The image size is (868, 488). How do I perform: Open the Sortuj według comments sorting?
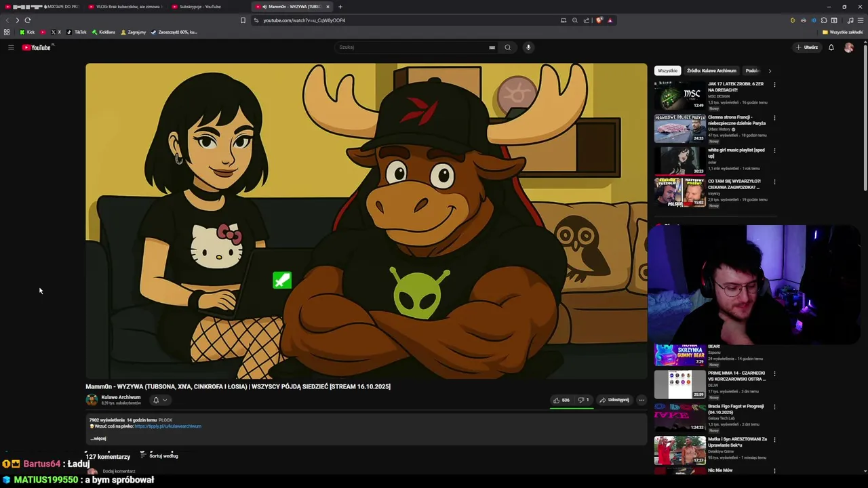click(160, 456)
